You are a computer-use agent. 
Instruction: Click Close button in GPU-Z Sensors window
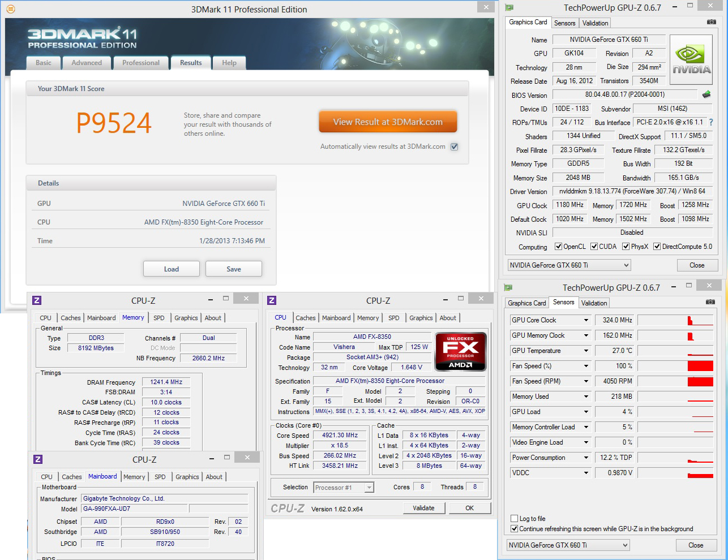click(696, 545)
